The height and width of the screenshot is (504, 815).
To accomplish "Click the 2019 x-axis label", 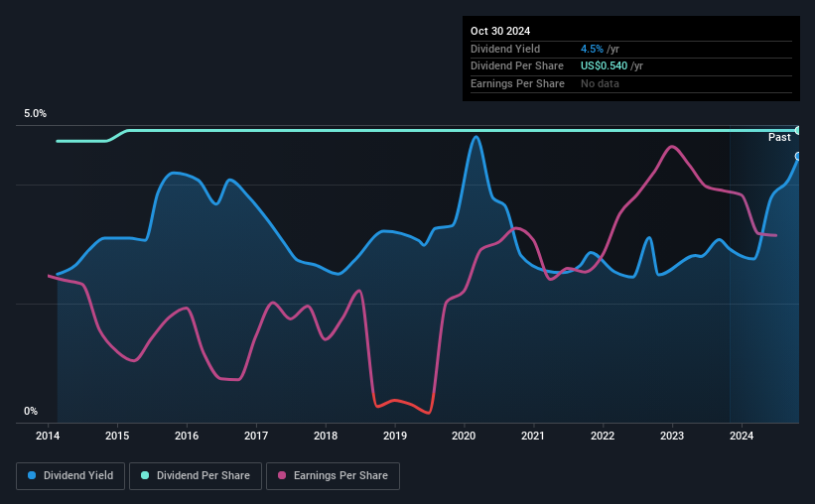I will point(395,436).
